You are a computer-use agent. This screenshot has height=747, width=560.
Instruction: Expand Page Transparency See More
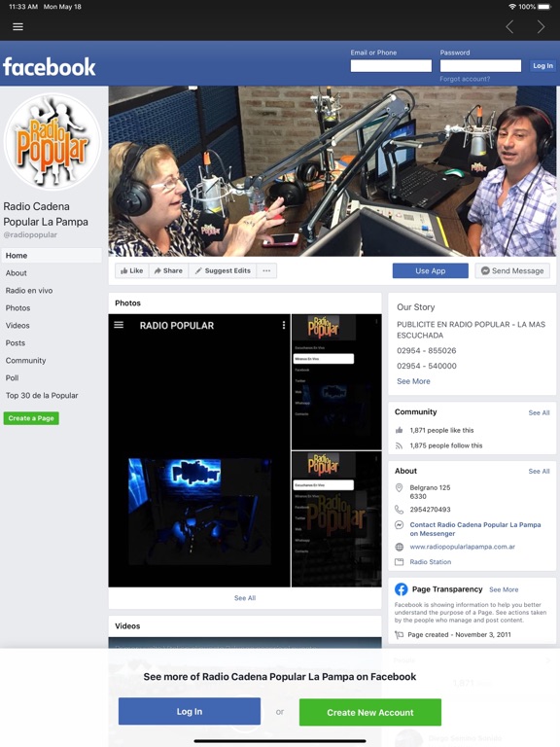504,589
